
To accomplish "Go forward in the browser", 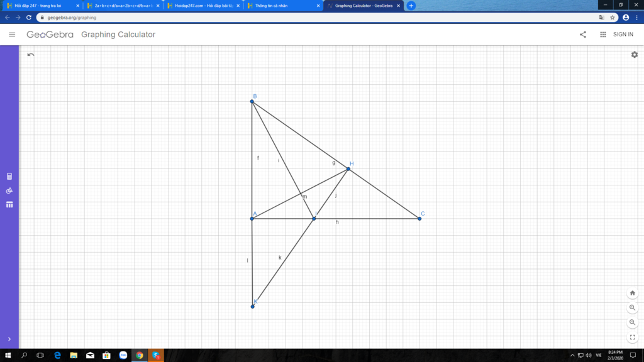I will click(x=18, y=18).
